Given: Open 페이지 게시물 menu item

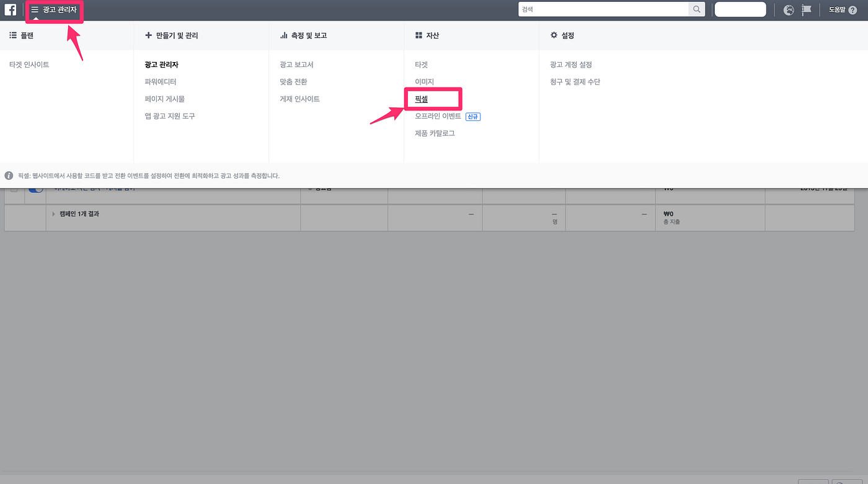Looking at the screenshot, I should click(164, 99).
